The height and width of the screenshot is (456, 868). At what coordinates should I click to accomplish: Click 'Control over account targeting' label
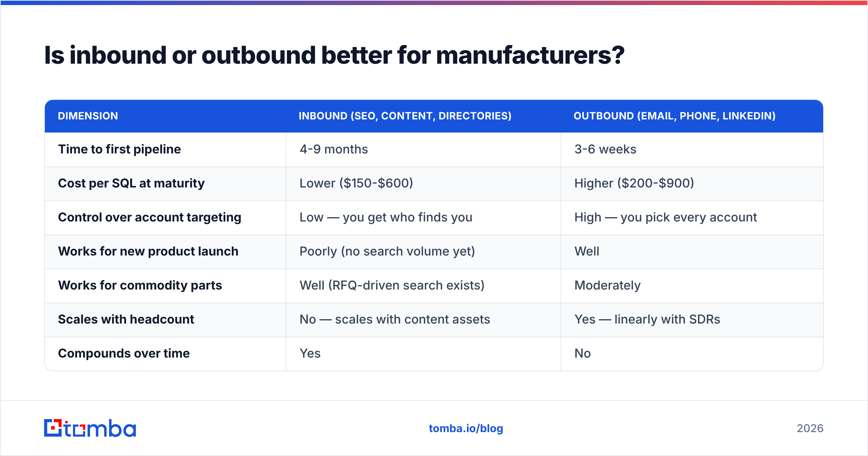(150, 217)
